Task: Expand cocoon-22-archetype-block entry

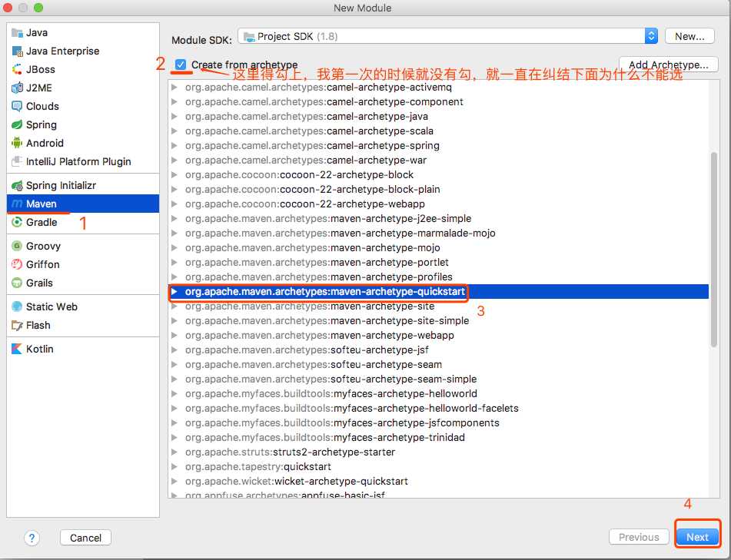Action: tap(174, 174)
